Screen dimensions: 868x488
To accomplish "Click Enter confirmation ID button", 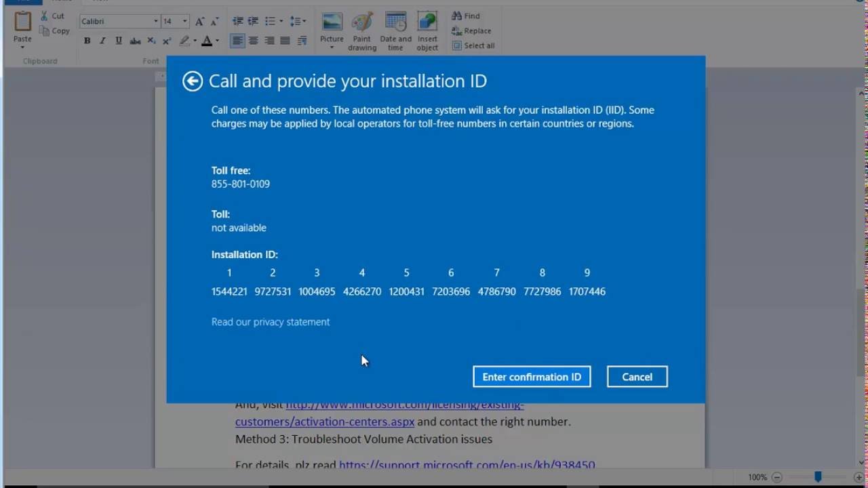I will click(532, 377).
